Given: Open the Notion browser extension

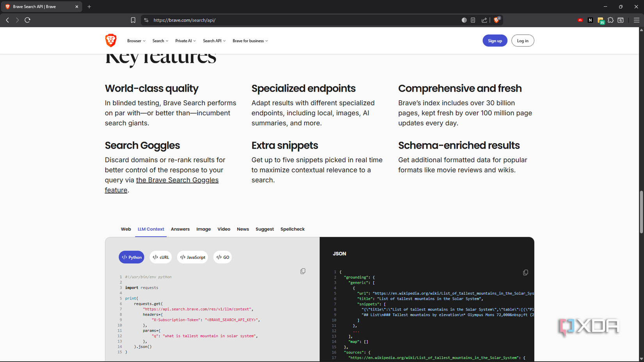Looking at the screenshot, I should [590, 20].
